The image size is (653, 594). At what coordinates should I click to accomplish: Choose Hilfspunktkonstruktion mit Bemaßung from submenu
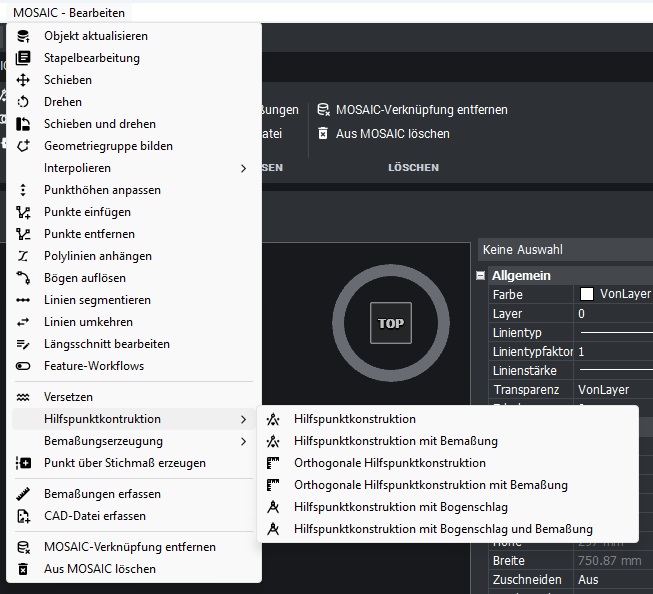[x=395, y=441]
